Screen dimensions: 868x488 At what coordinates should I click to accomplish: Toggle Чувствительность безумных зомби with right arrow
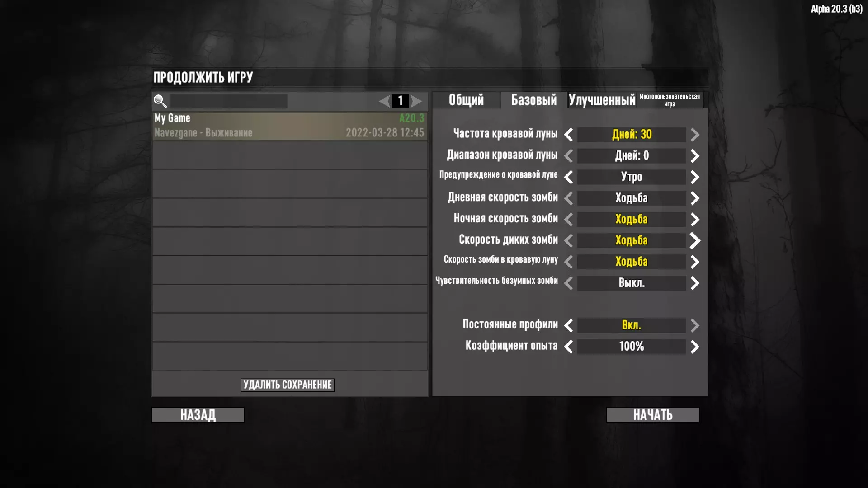(695, 283)
